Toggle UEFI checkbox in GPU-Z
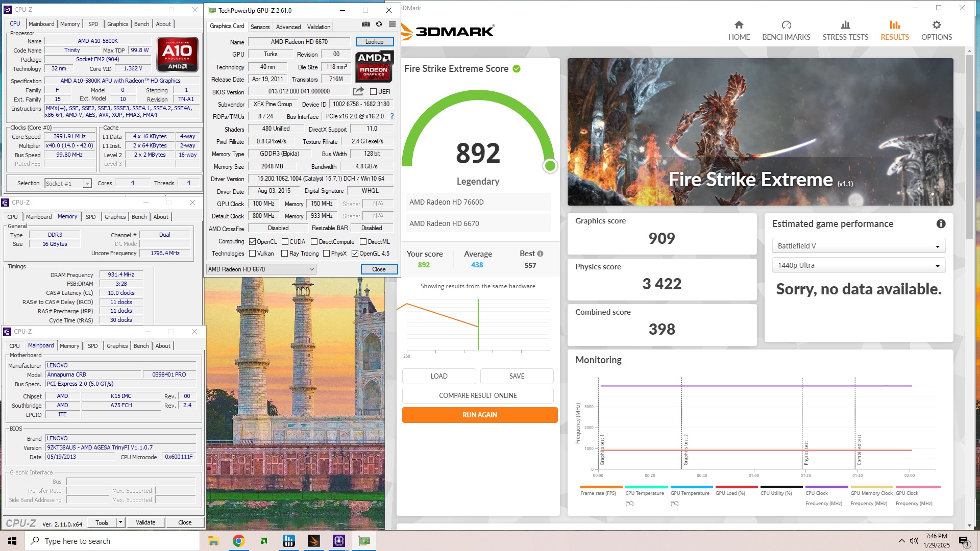Screen dimensions: 980x551 point(374,92)
